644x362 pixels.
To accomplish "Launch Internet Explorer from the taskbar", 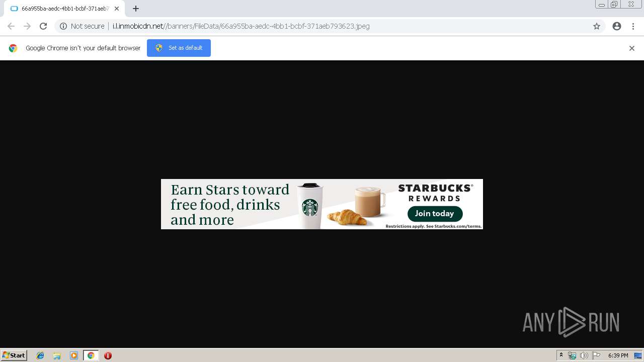I will click(x=40, y=355).
